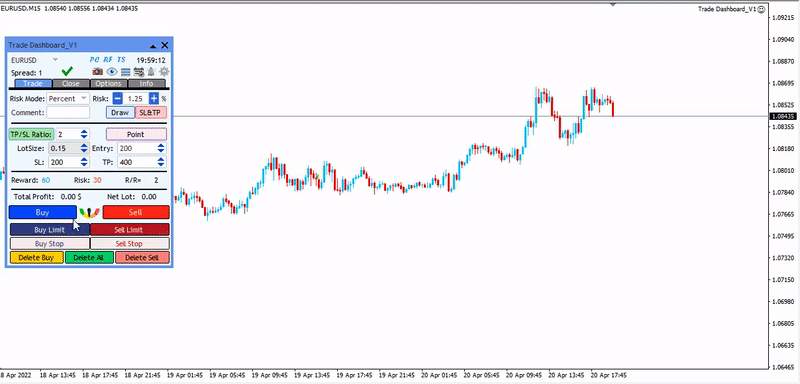Open the Risk Mode Percent dropdown
The image size is (800, 384).
point(68,98)
